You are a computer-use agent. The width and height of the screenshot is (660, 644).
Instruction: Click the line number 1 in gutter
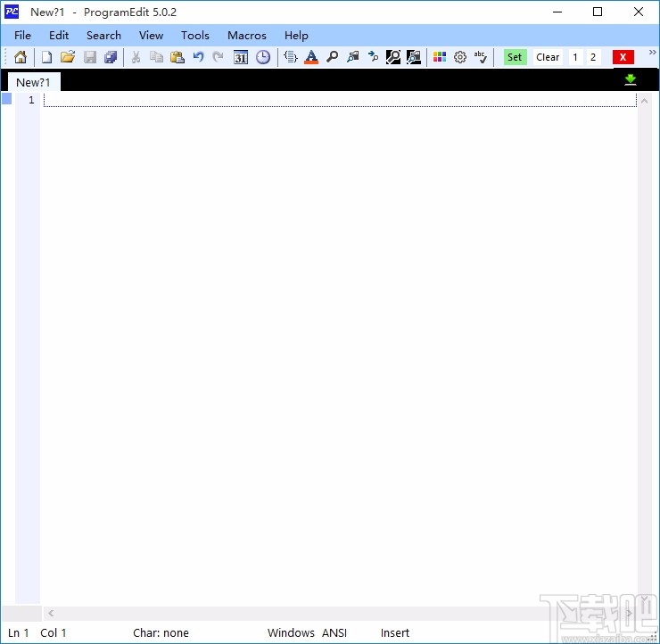click(x=31, y=100)
